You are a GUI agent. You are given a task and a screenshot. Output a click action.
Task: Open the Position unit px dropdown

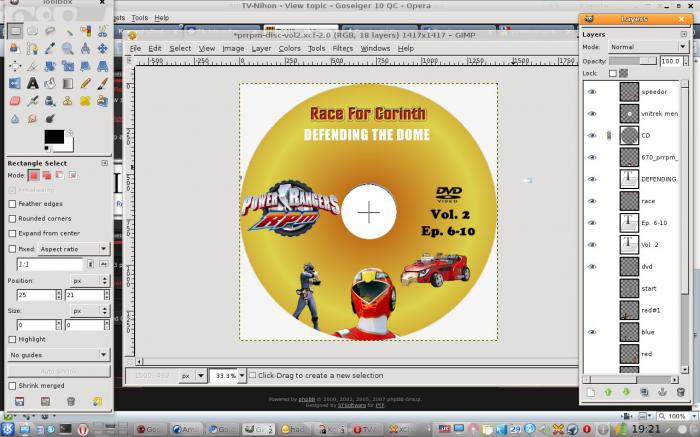click(x=90, y=281)
